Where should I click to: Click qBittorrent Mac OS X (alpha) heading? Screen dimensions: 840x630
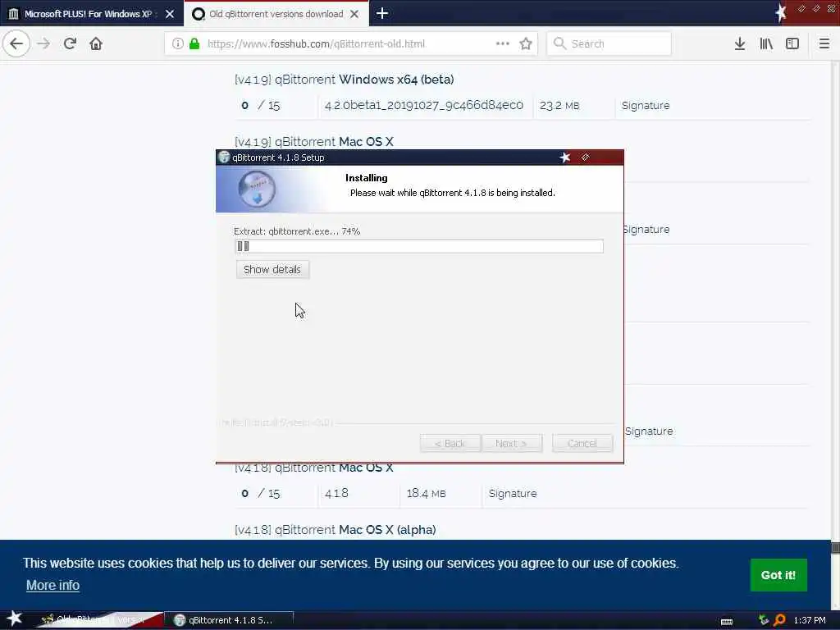click(x=335, y=529)
